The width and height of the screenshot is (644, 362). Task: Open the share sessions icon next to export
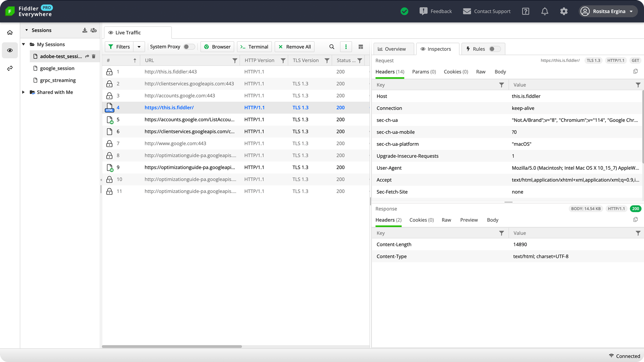93,30
